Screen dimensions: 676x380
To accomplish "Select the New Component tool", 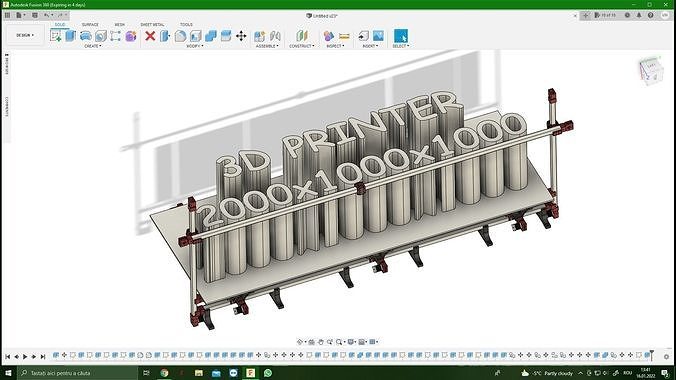I will pos(260,36).
